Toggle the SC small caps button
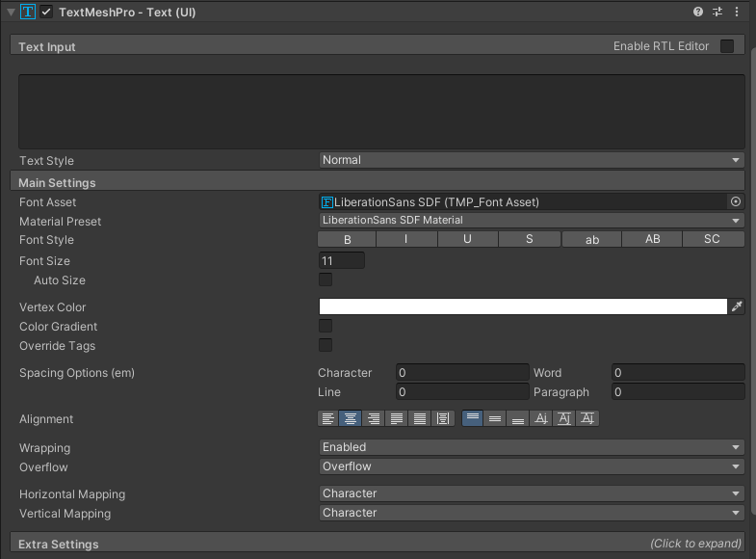The image size is (756, 559). coord(713,239)
